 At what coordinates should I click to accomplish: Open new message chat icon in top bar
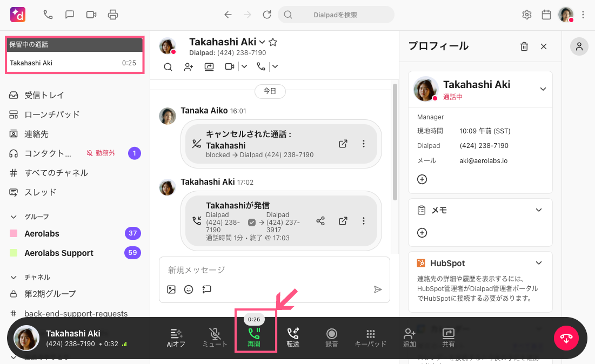(x=69, y=15)
